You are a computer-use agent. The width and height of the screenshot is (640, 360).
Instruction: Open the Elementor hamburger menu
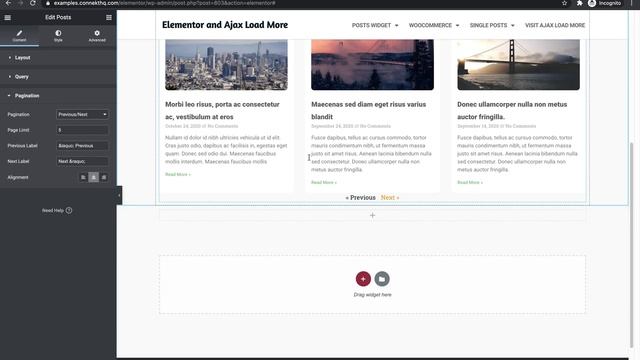pos(7,18)
